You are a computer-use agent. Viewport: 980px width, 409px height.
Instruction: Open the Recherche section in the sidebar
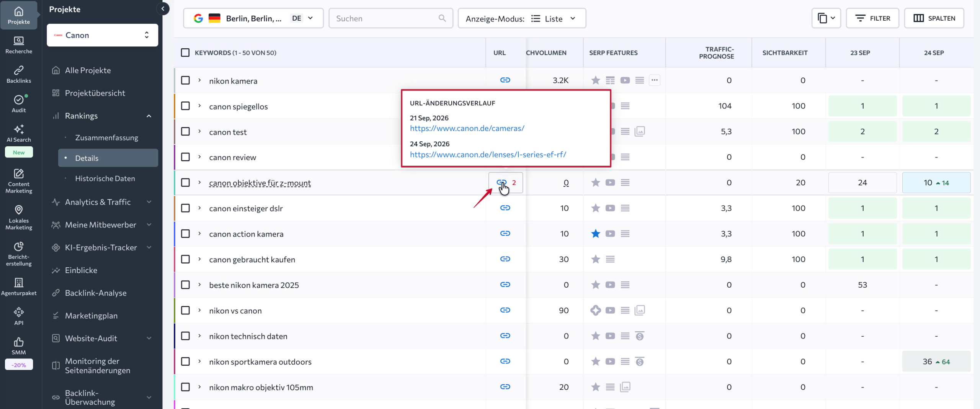click(19, 45)
